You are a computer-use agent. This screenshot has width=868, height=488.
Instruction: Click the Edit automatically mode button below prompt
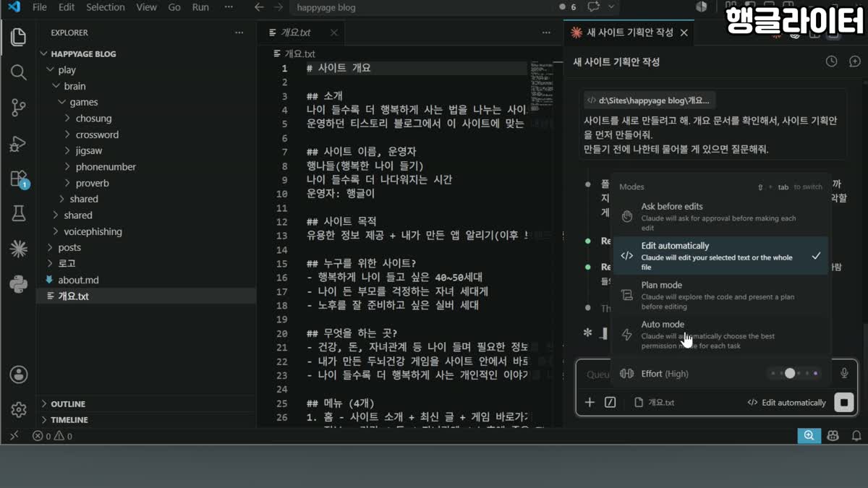tap(786, 403)
